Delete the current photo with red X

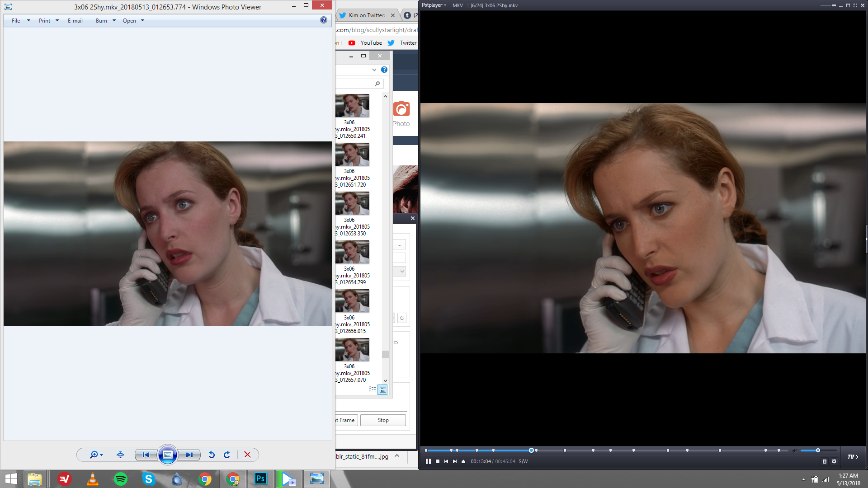coord(247,455)
